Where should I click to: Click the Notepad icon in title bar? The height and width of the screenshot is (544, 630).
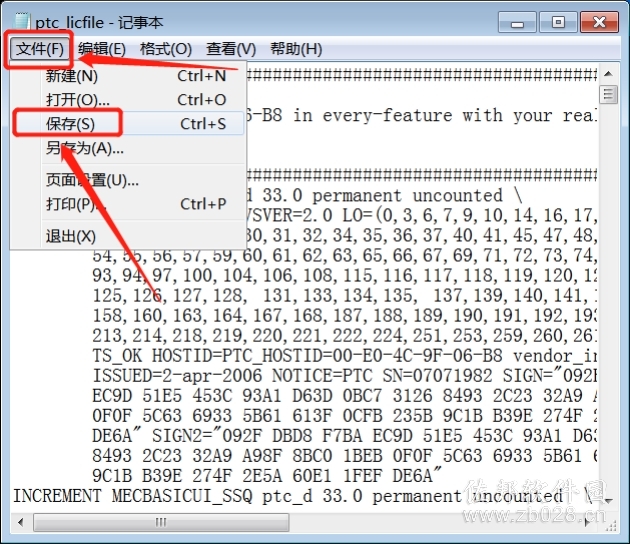(21, 21)
